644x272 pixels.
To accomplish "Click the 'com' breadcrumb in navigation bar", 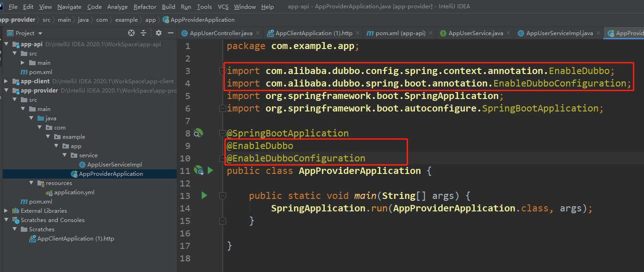I will click(102, 20).
